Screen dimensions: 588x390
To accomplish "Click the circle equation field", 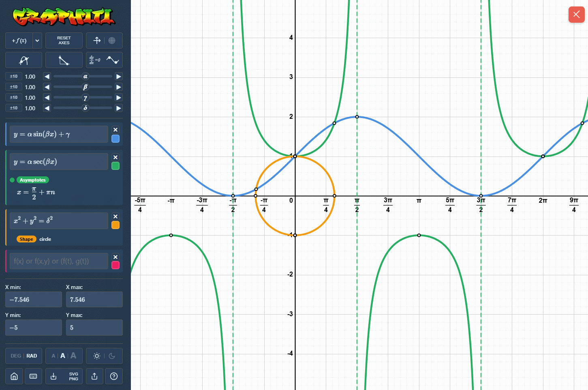I will pyautogui.click(x=59, y=221).
